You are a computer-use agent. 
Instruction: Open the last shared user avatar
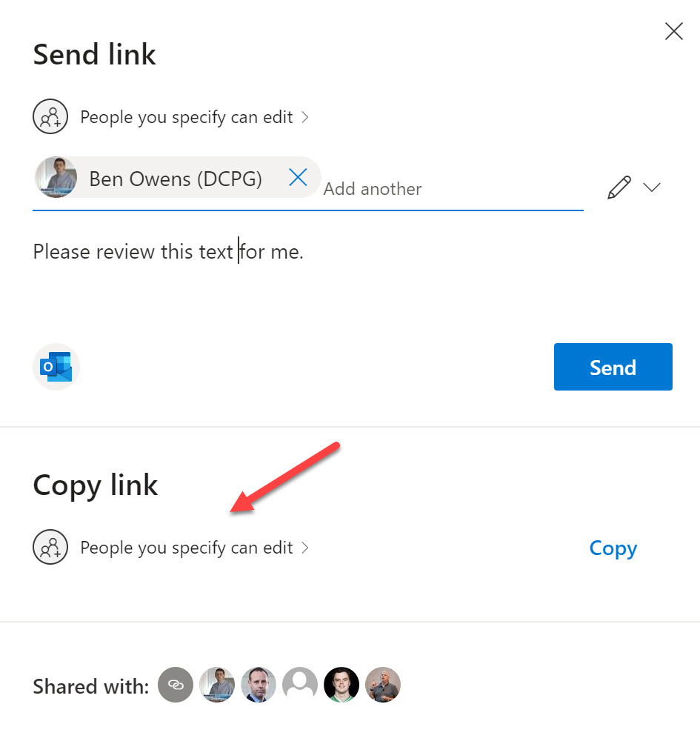(383, 685)
